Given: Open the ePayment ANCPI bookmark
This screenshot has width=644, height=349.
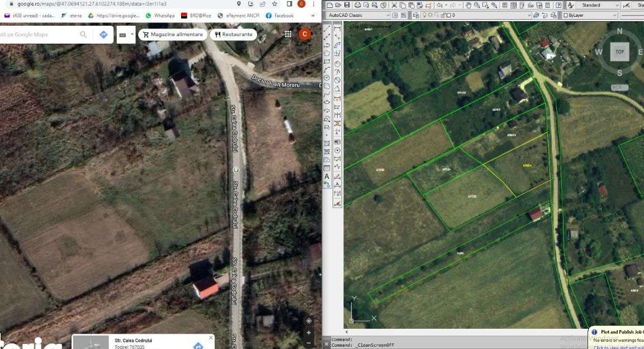Looking at the screenshot, I should coord(239,16).
